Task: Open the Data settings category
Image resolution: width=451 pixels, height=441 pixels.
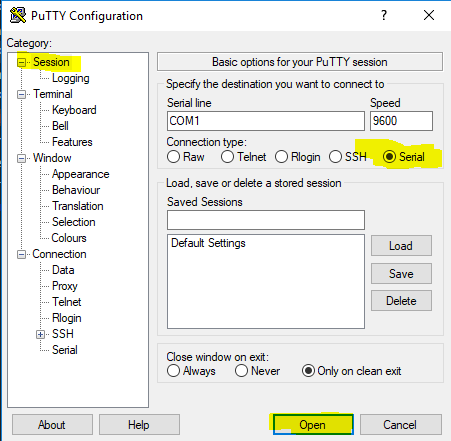Action: (x=63, y=270)
